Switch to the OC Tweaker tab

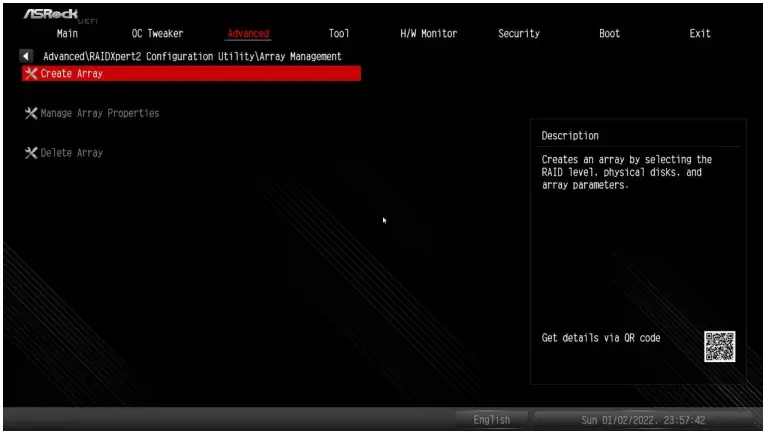tap(157, 33)
